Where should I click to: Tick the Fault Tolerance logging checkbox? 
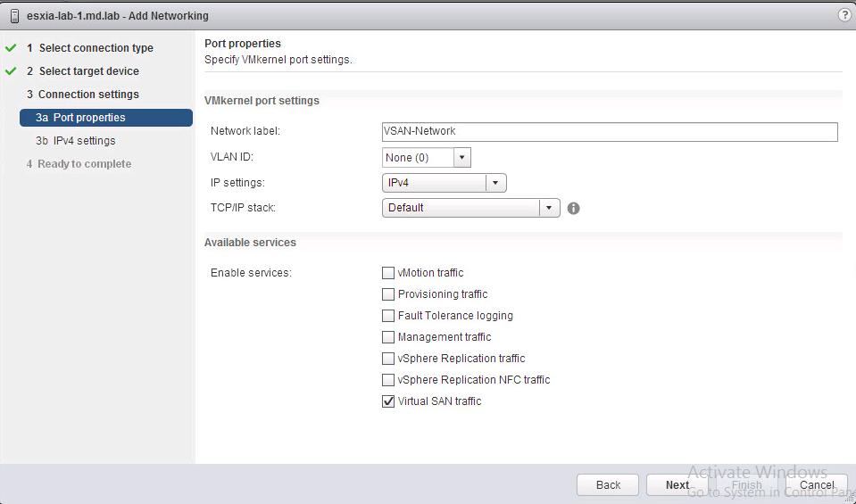(x=388, y=316)
